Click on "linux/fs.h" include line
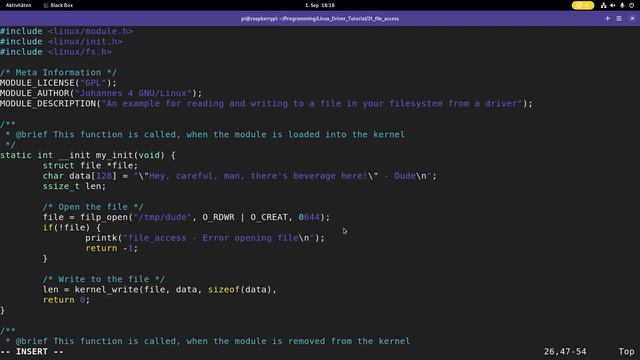Viewport: 640px width, 360px height. [56, 52]
